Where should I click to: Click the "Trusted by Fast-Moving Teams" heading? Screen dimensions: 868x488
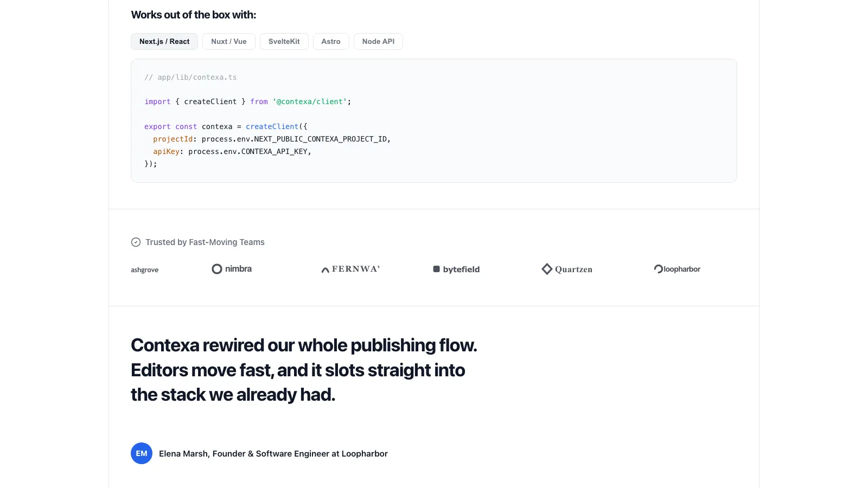point(205,242)
